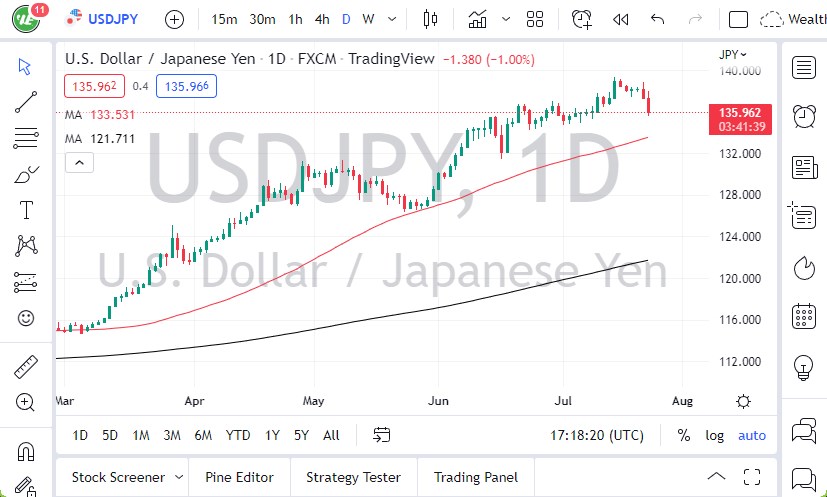Viewport: 827px width, 497px height.
Task: Toggle percent scale mode
Action: tap(684, 435)
